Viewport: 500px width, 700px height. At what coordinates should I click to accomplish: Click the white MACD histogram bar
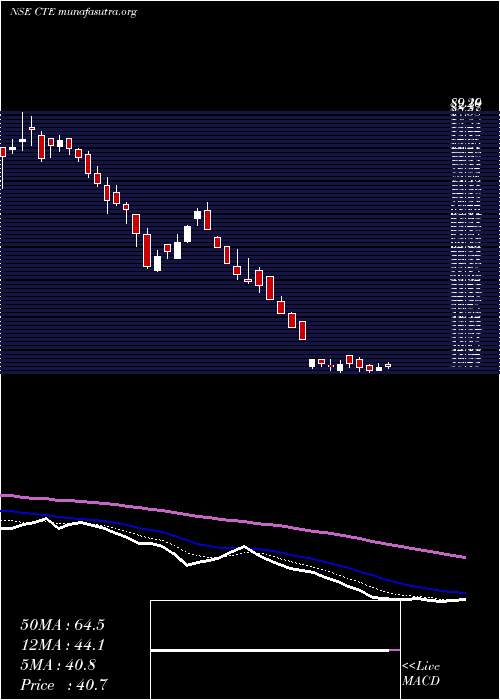click(x=270, y=650)
